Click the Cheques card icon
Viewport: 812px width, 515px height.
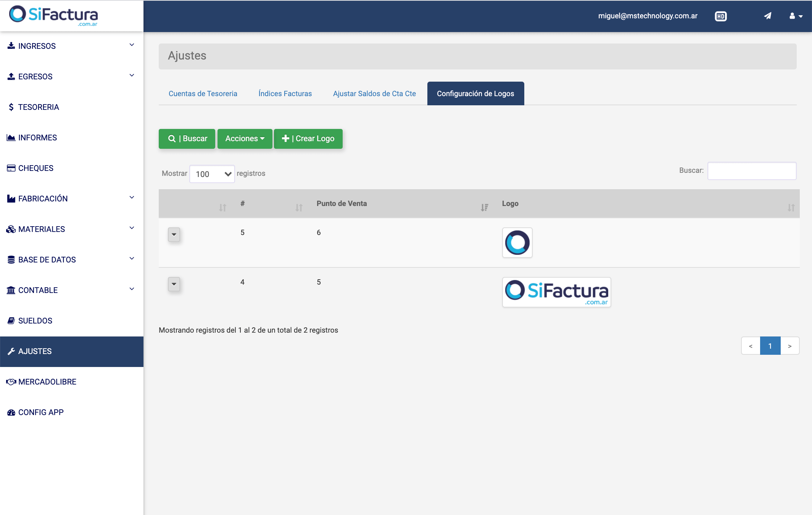(x=11, y=168)
